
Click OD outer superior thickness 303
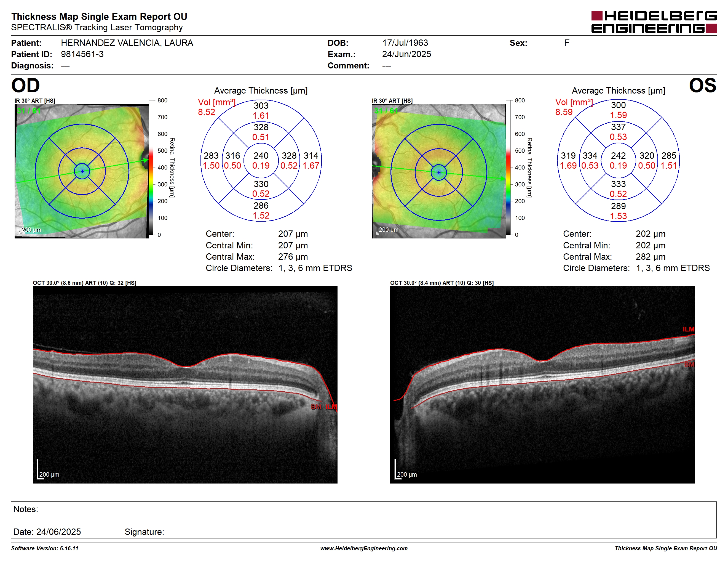tap(261, 106)
